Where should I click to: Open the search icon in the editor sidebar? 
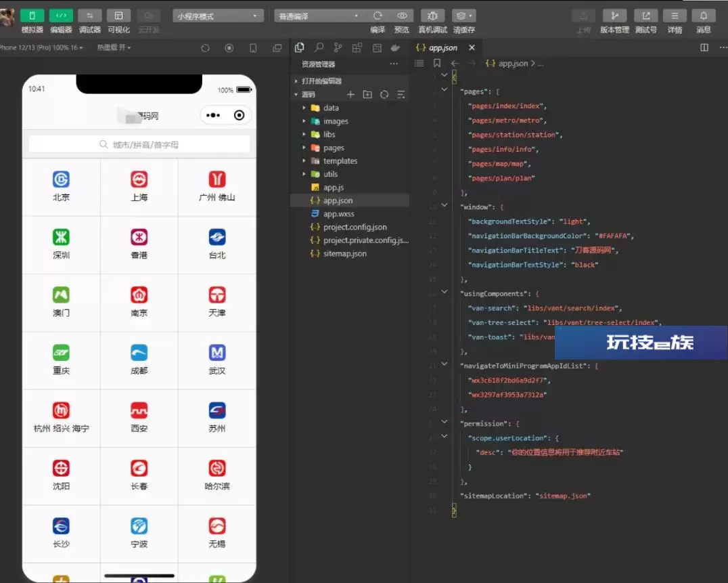[x=319, y=47]
